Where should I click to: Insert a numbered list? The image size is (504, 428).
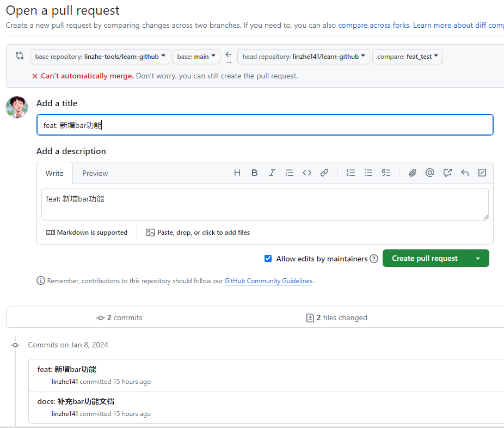351,173
